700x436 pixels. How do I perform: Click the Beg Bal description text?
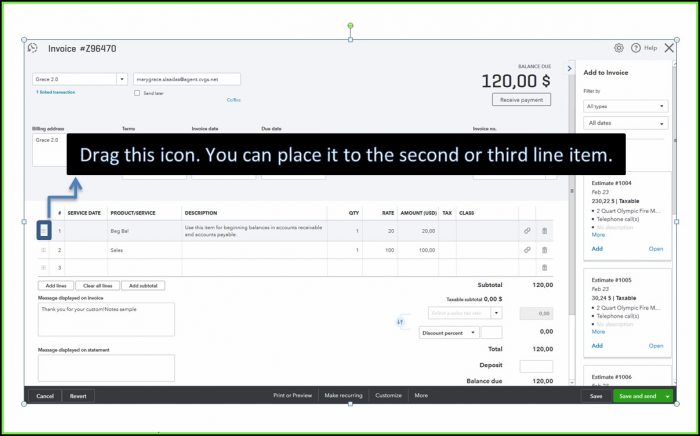pos(254,231)
